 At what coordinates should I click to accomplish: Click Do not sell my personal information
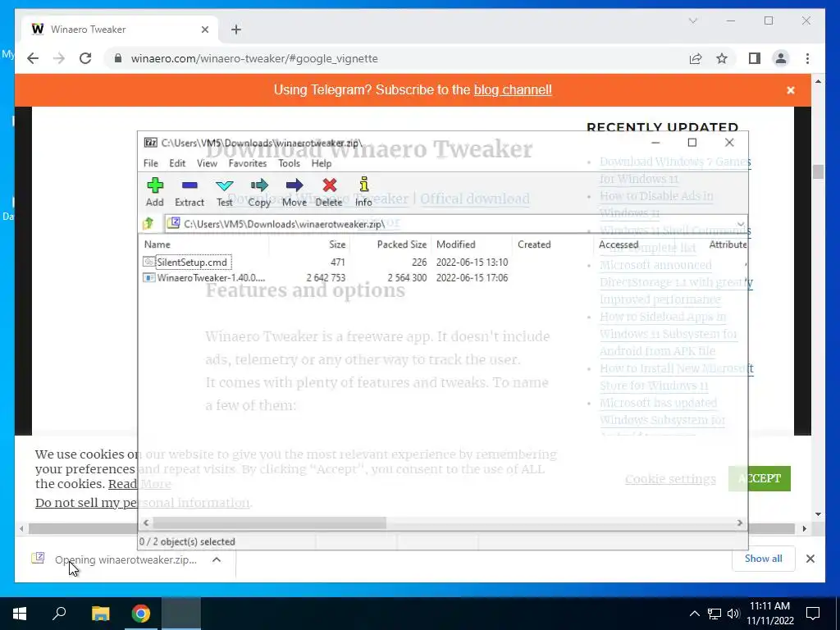point(142,503)
